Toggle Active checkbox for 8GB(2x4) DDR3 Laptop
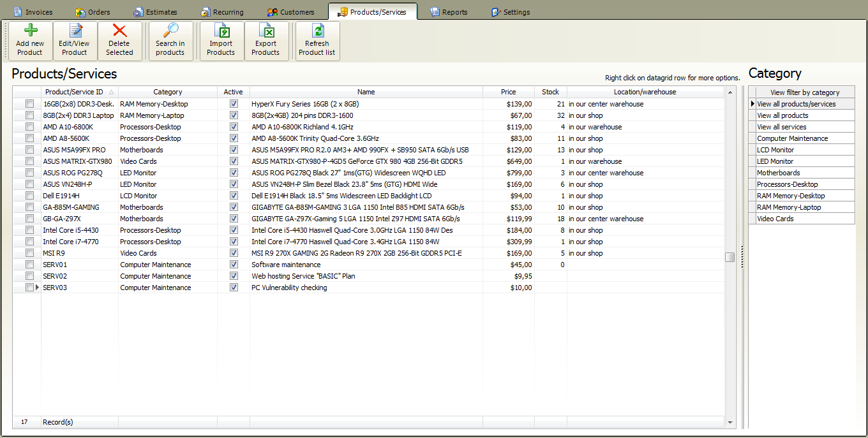Viewport: 868px width, 438px height. pos(234,115)
